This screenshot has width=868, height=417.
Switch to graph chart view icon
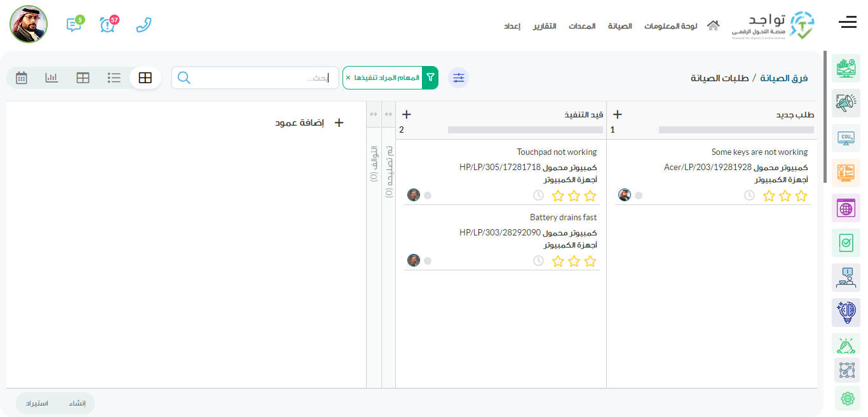pos(51,77)
